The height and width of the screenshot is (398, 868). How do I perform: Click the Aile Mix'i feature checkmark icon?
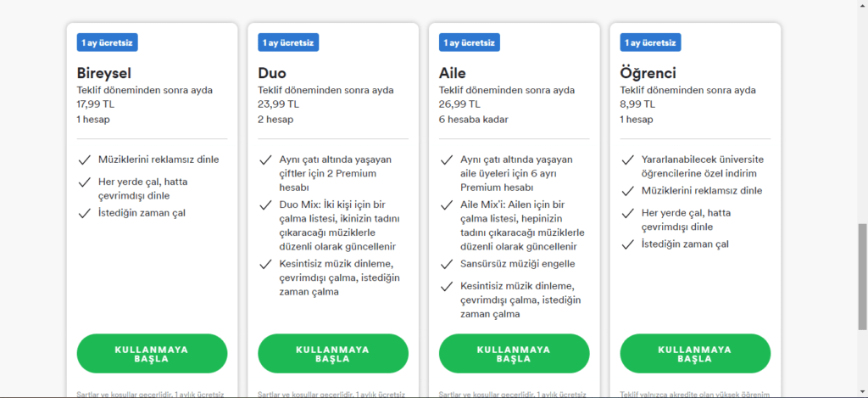(447, 205)
